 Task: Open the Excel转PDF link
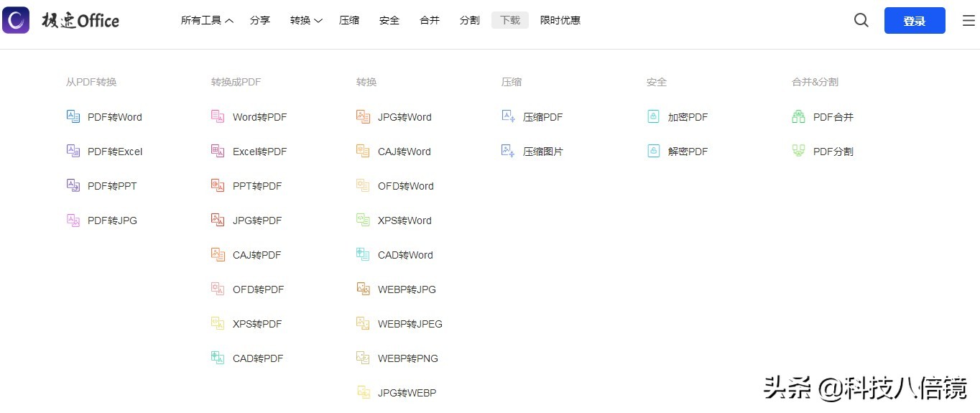tap(260, 152)
